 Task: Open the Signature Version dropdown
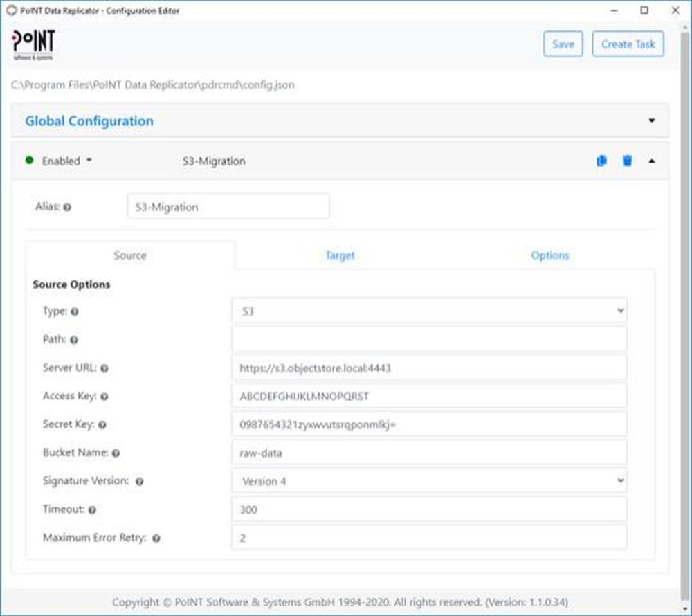(x=429, y=480)
